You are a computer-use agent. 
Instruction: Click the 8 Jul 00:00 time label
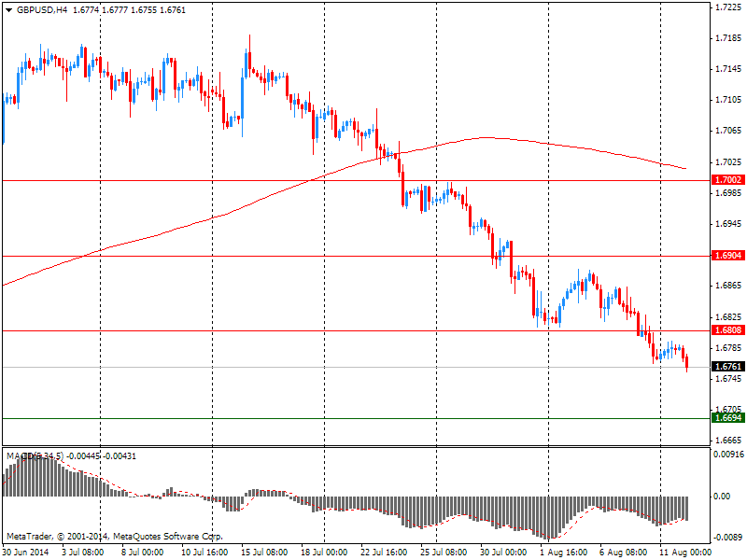(x=143, y=553)
